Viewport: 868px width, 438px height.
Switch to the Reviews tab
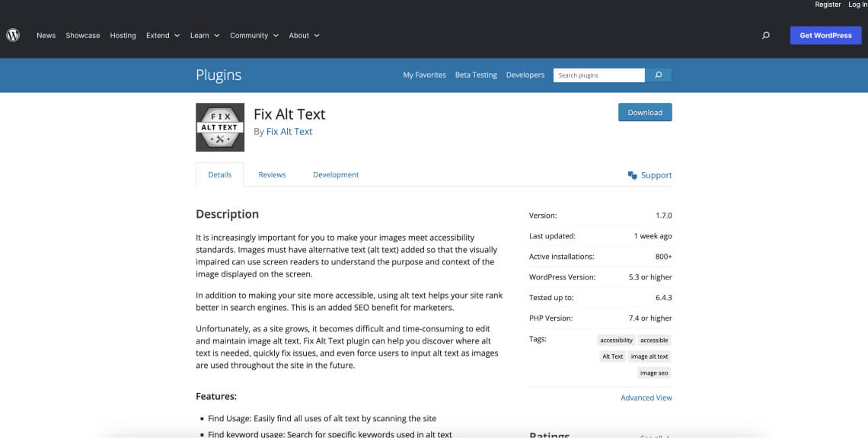272,174
